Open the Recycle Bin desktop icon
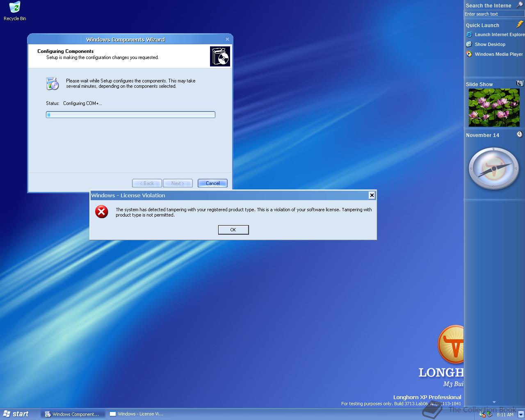Viewport: 525px width, 420px height. [15, 11]
